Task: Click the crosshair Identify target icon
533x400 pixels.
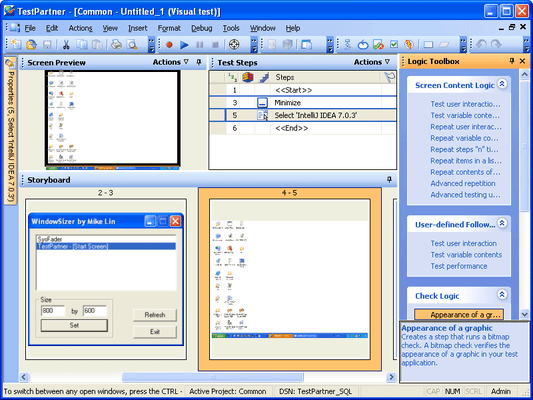Action: pyautogui.click(x=234, y=45)
